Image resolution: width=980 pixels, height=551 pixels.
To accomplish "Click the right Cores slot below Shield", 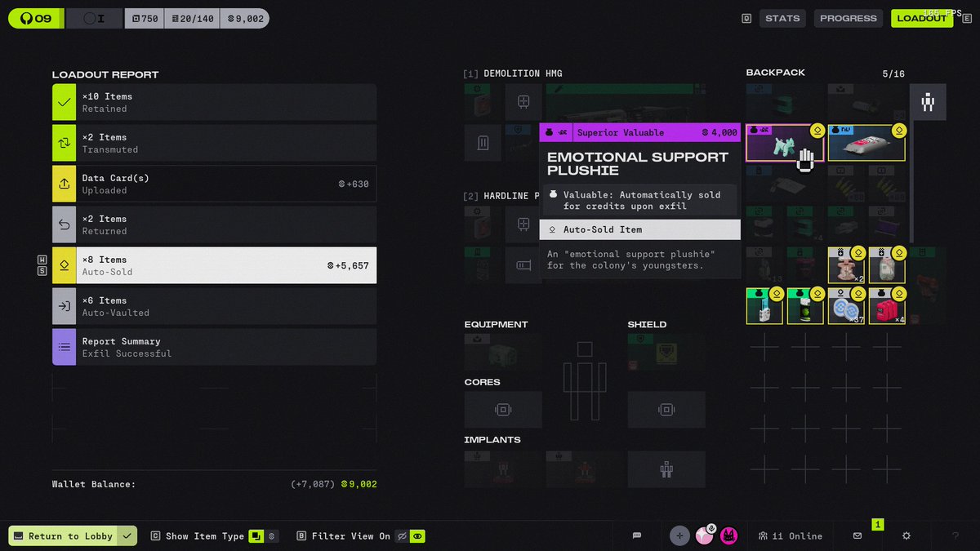I will pos(666,410).
